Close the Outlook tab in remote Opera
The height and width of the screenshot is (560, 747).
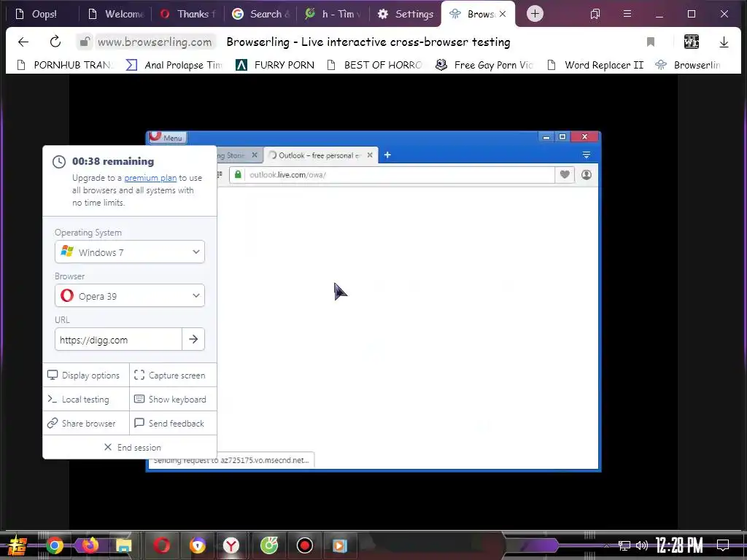(370, 155)
